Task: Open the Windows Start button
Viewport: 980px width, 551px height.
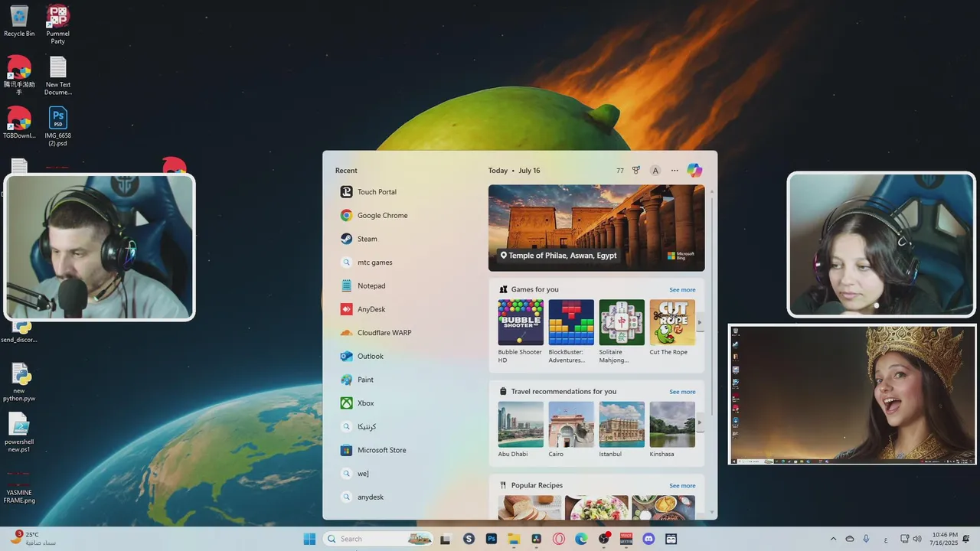Action: tap(309, 539)
